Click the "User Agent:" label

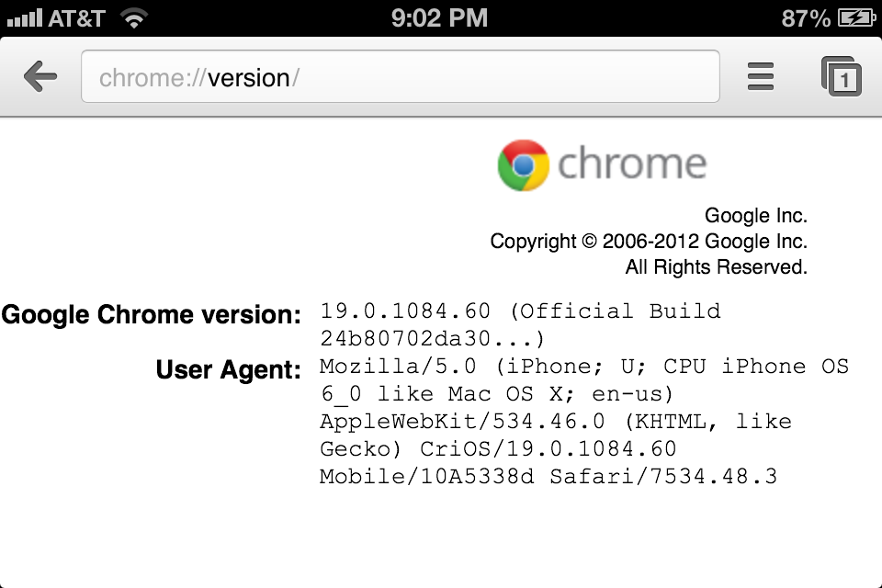click(x=228, y=370)
